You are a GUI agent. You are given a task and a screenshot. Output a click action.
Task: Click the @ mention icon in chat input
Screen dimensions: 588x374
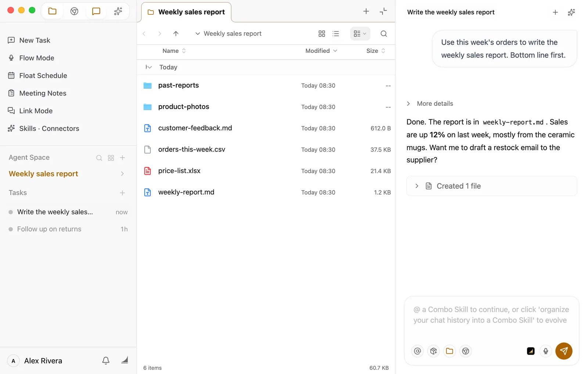(x=417, y=351)
